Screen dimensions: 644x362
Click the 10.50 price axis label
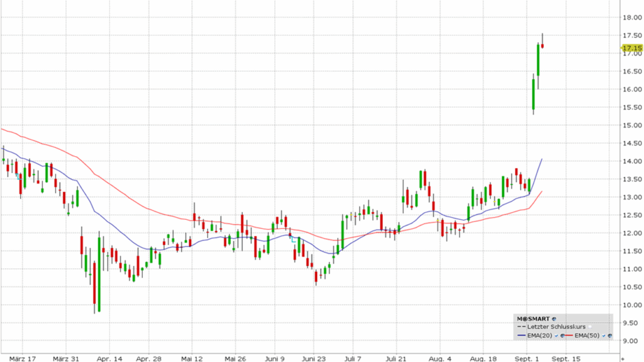(633, 287)
